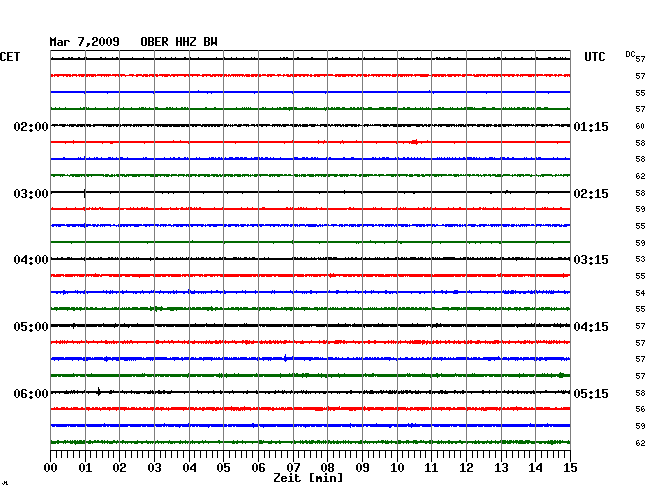This screenshot has height=494, width=650.
Task: Click the 03:15 UTC time label
Action: click(x=591, y=260)
